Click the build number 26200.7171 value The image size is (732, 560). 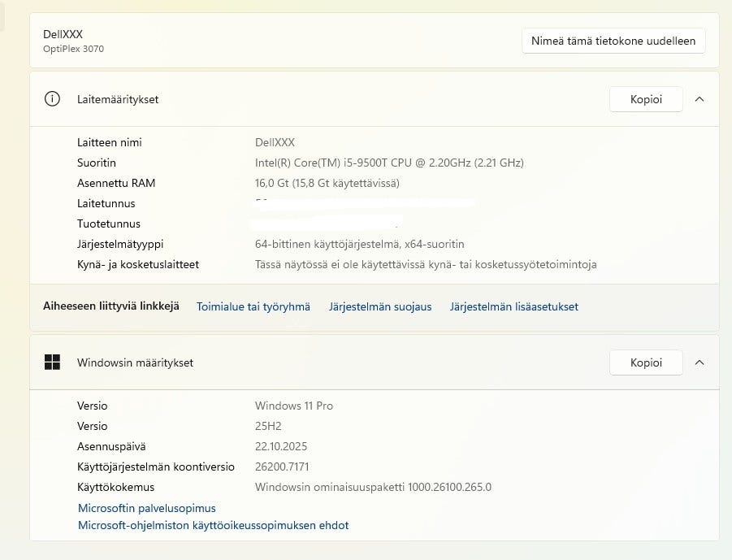(282, 467)
